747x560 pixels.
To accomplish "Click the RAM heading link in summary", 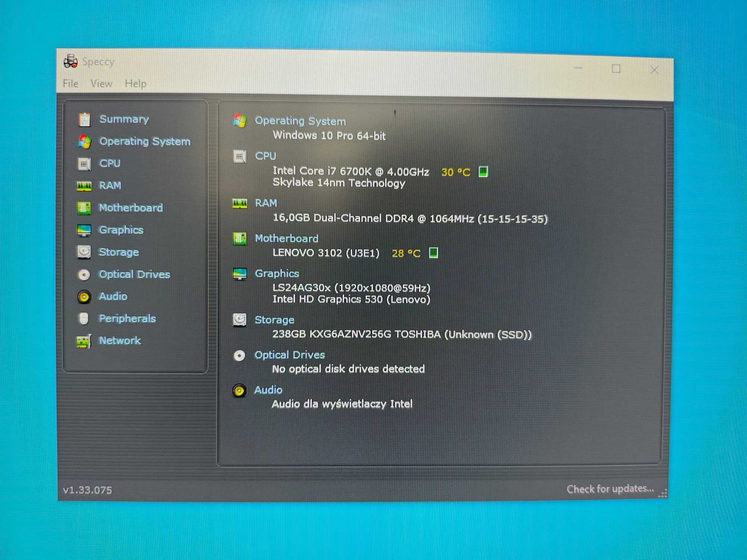I will 266,203.
